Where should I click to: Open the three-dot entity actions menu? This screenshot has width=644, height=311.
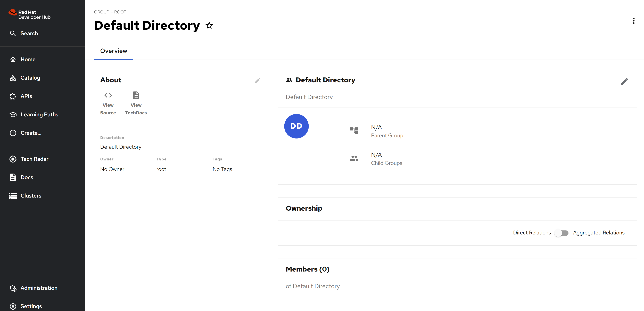point(633,21)
